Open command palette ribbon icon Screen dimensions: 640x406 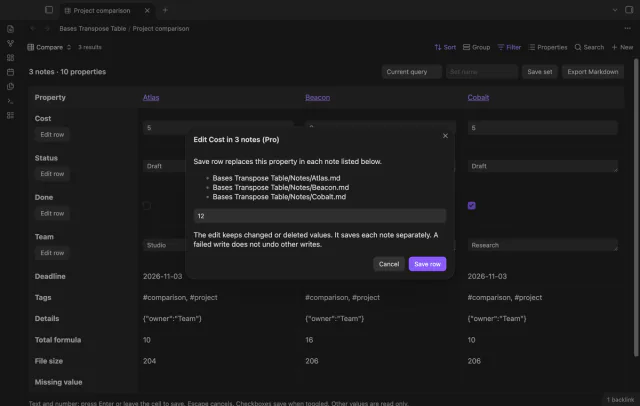click(11, 101)
